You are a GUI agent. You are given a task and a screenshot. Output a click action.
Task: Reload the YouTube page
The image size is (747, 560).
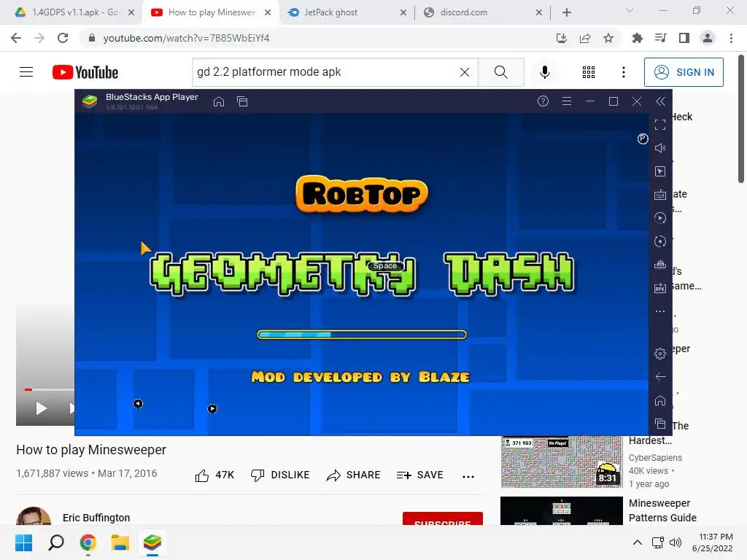click(x=63, y=38)
